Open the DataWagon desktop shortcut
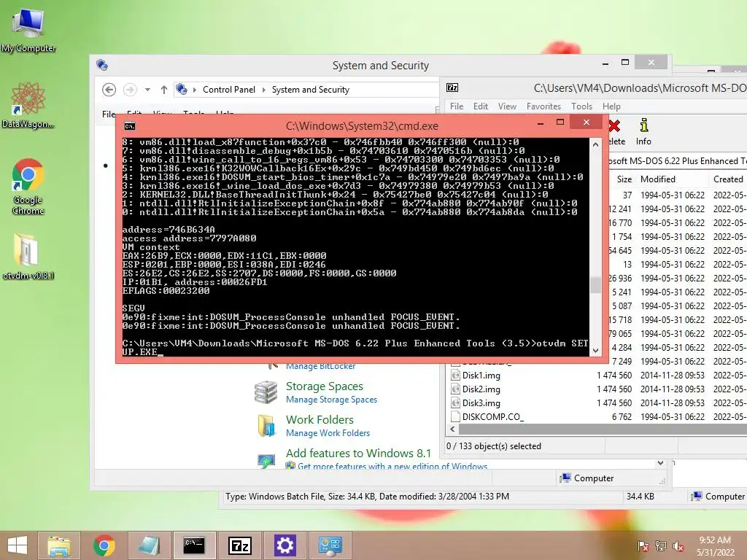The height and width of the screenshot is (560, 747). click(28, 105)
